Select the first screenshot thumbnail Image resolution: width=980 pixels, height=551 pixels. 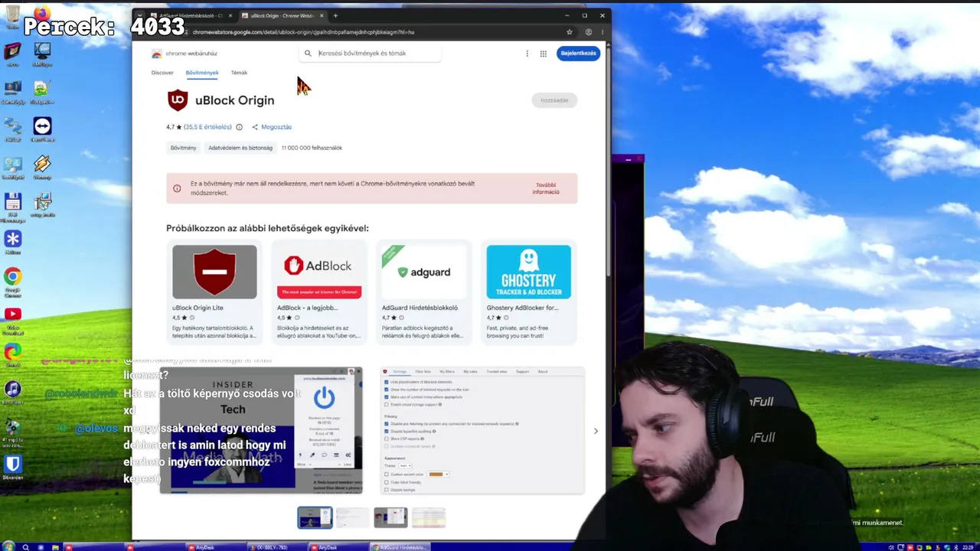[315, 518]
